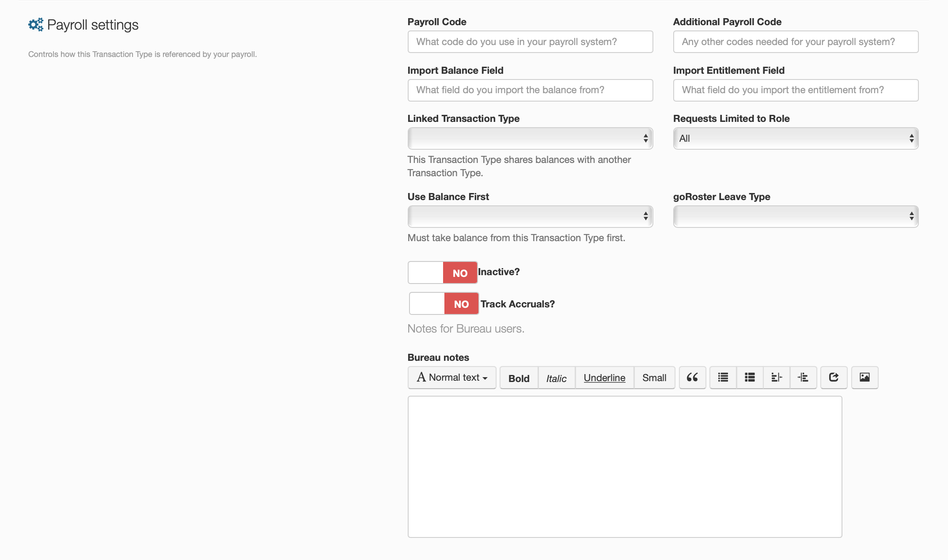
Task: Click the insert link share icon
Action: click(x=834, y=378)
